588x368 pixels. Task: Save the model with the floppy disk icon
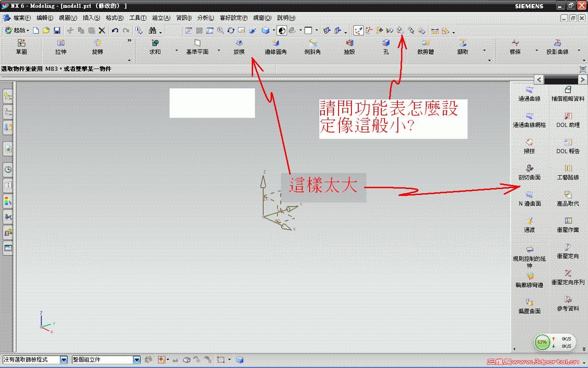[x=57, y=30]
